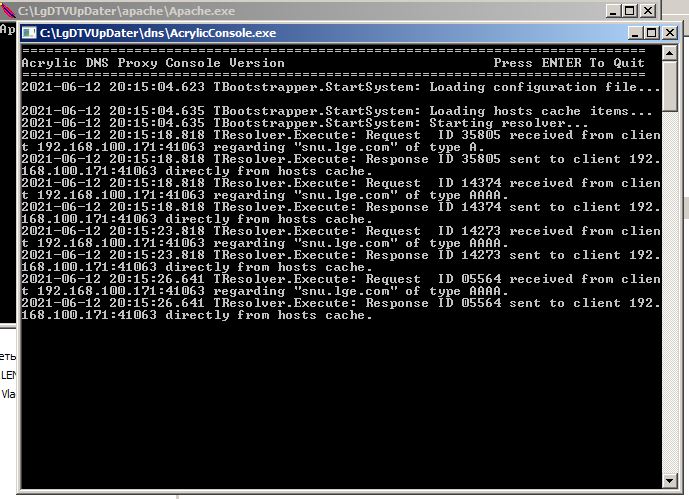The height and width of the screenshot is (499, 689).
Task: Close the Apache.exe console window
Action: (x=648, y=10)
